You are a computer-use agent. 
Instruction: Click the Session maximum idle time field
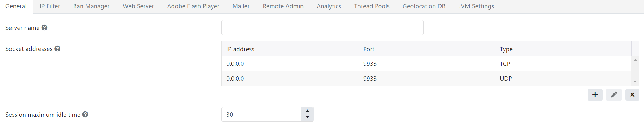[261, 115]
